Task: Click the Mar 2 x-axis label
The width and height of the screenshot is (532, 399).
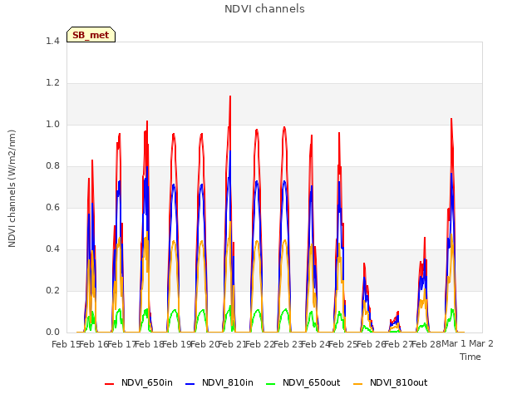Action: [x=481, y=344]
